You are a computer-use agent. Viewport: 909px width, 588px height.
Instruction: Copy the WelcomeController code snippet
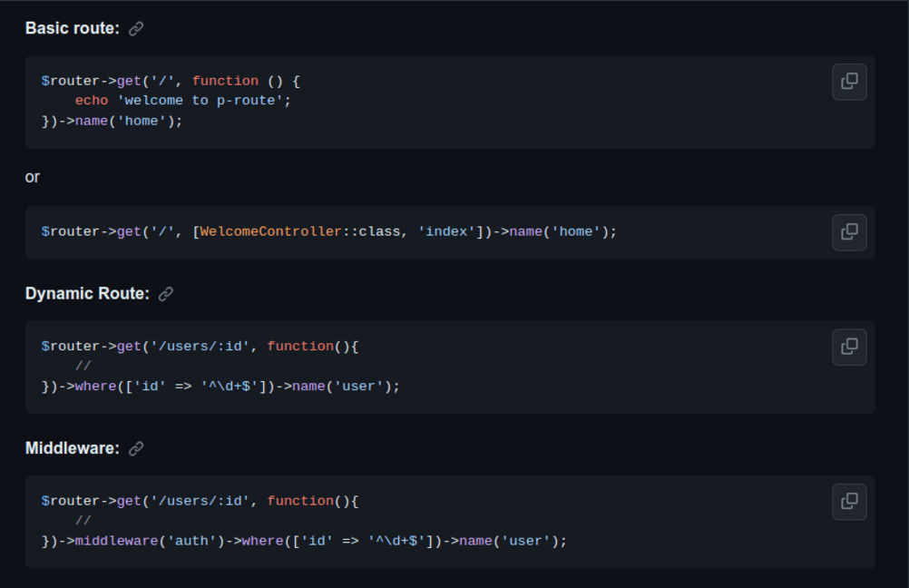pyautogui.click(x=849, y=232)
